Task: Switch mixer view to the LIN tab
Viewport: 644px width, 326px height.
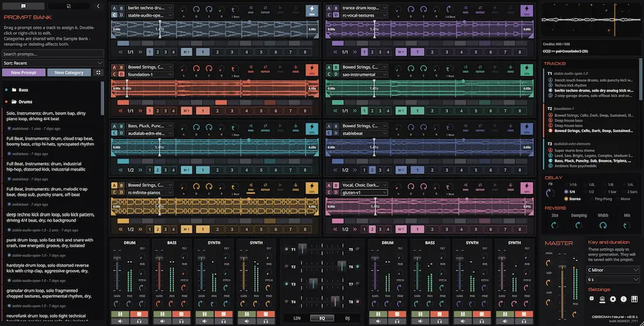Action: 297,318
